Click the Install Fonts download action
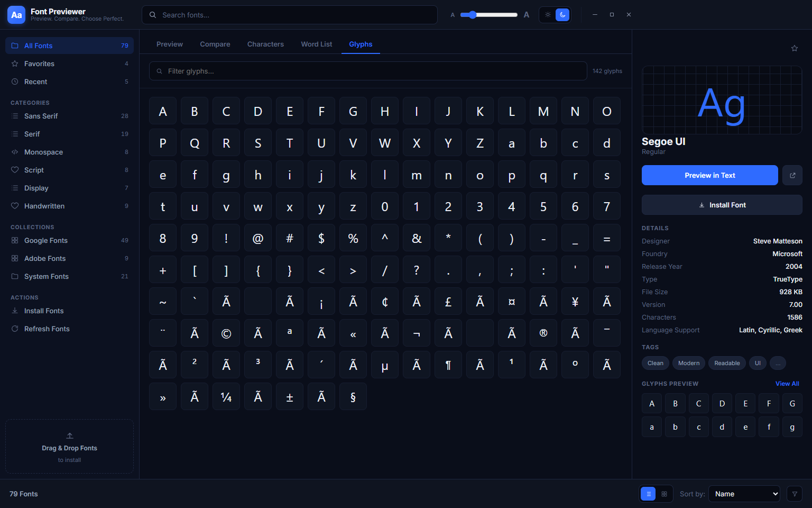The height and width of the screenshot is (508, 812). (x=69, y=311)
